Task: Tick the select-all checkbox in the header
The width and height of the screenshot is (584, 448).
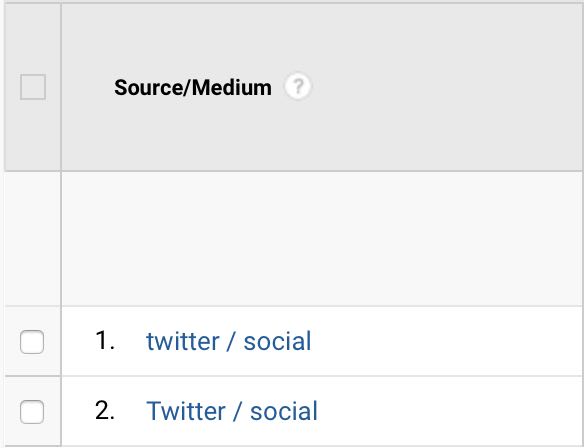Action: pos(33,87)
